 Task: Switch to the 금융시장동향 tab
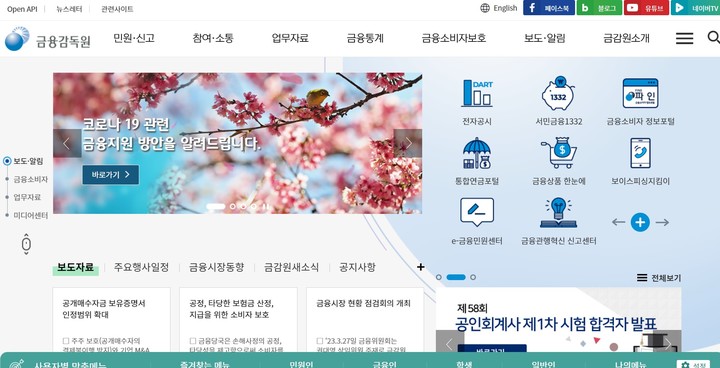tap(217, 267)
